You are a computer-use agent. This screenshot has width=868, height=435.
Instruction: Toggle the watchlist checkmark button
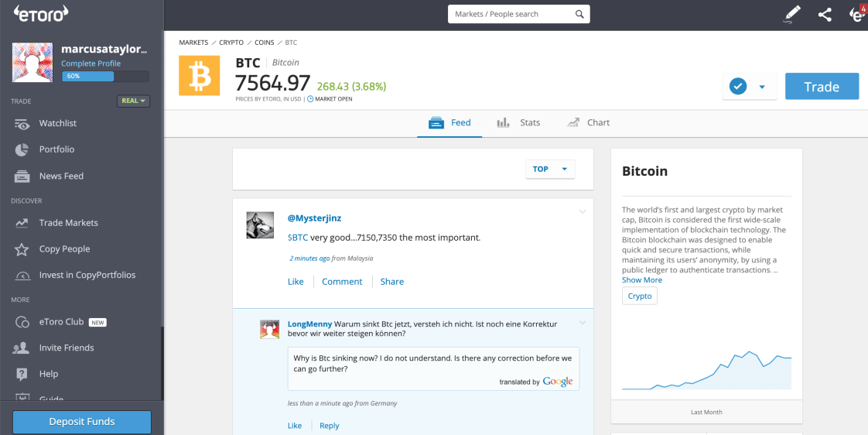738,87
